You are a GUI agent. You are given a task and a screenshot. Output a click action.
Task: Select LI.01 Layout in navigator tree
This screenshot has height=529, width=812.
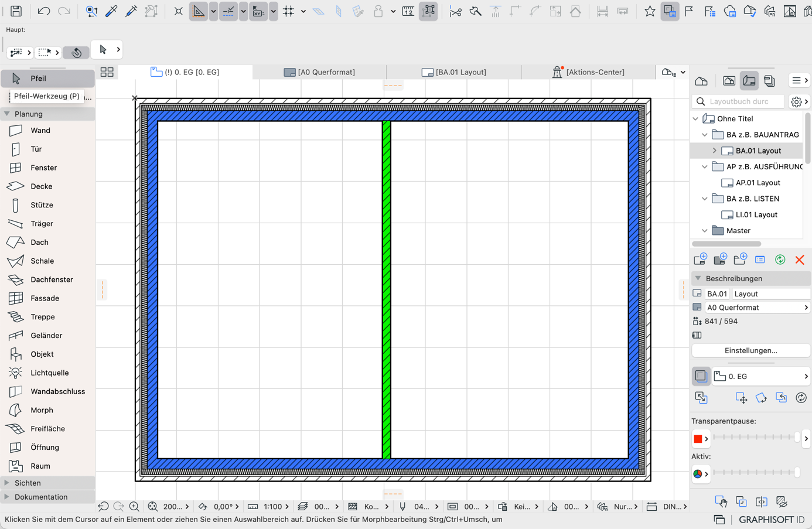(757, 215)
